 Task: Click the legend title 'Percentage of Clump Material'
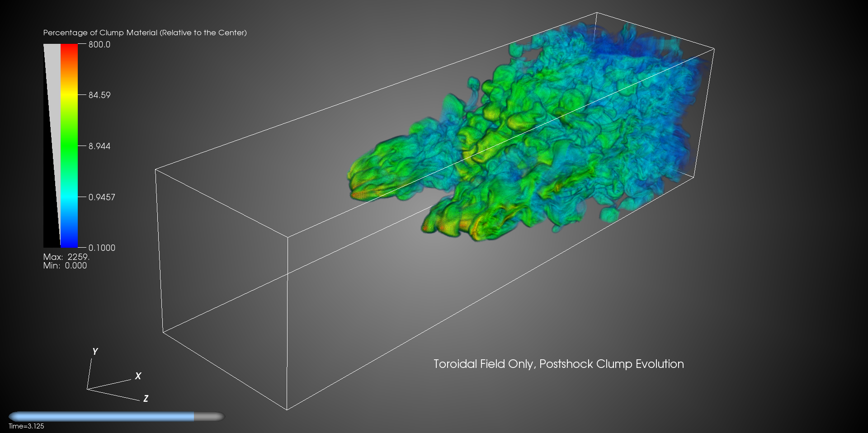(x=145, y=33)
